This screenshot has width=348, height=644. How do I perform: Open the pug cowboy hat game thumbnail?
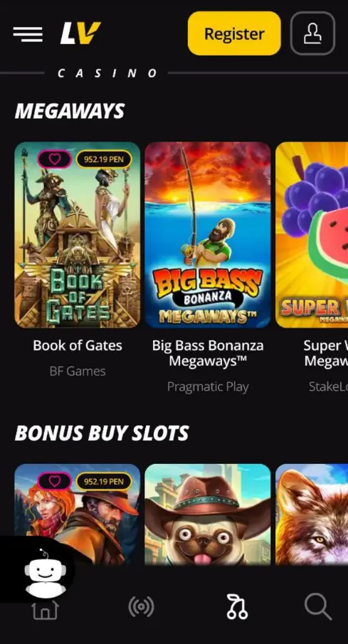(x=208, y=514)
